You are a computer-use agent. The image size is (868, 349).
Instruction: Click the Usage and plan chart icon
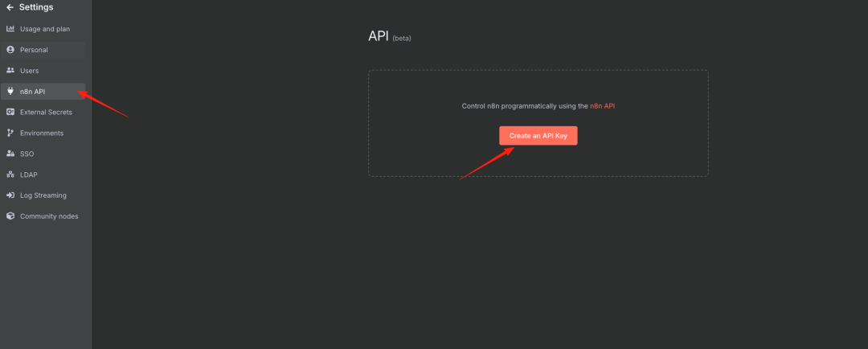point(10,29)
